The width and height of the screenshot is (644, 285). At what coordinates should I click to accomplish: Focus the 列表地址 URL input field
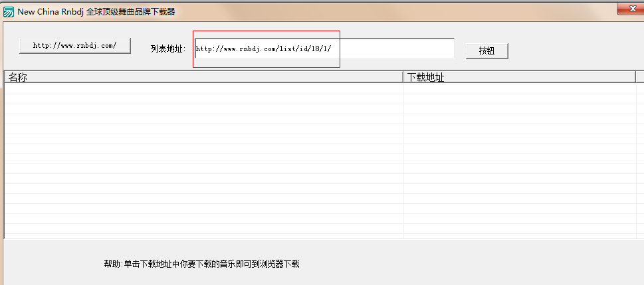(x=324, y=48)
